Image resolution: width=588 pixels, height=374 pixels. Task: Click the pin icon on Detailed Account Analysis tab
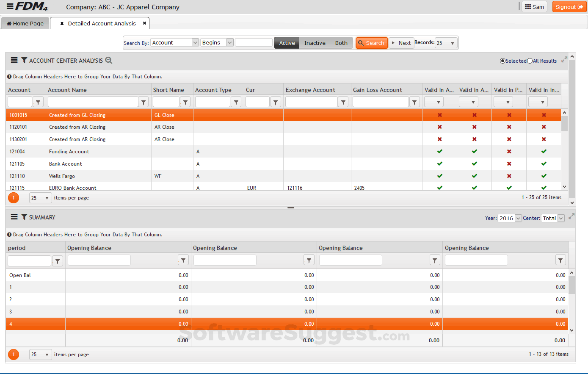tap(62, 23)
